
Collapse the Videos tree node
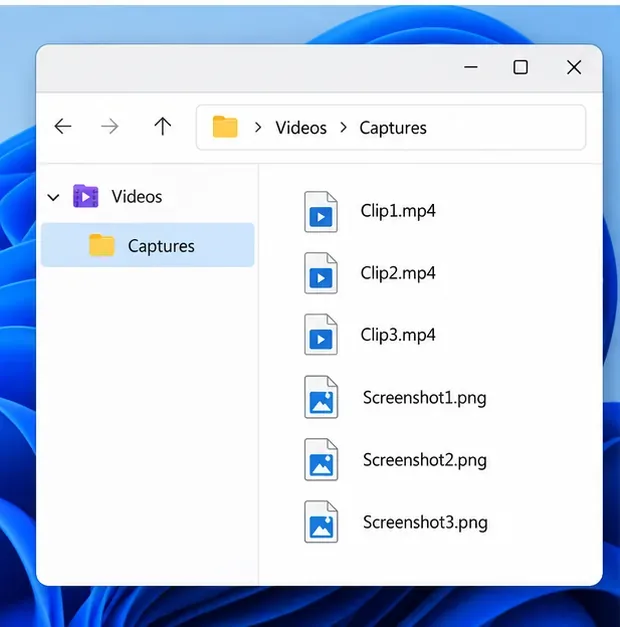tap(53, 197)
